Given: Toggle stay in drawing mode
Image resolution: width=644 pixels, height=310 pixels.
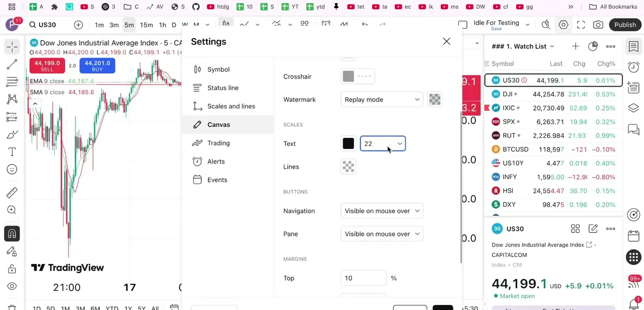Looking at the screenshot, I should (x=12, y=251).
